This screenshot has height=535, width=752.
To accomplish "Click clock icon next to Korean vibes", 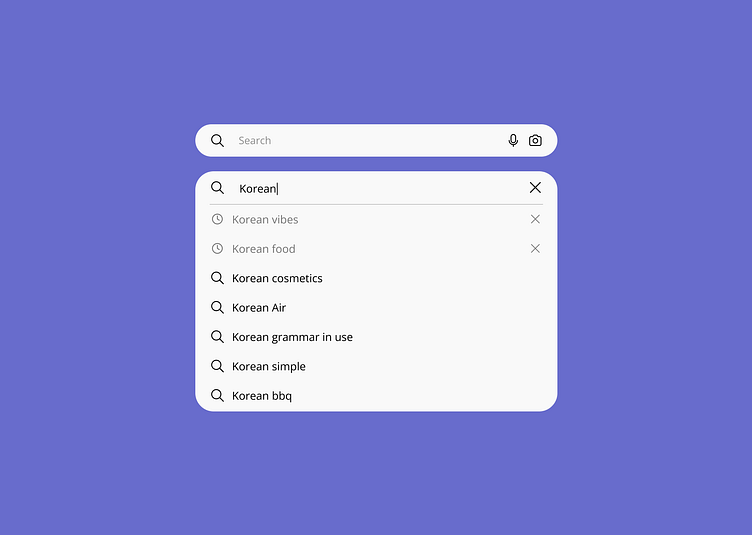I will point(217,219).
